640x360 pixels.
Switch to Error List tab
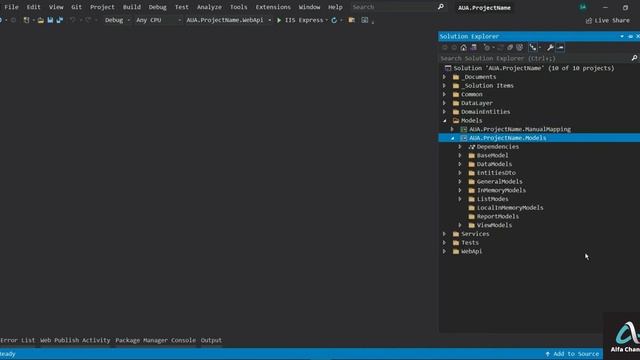coord(18,340)
